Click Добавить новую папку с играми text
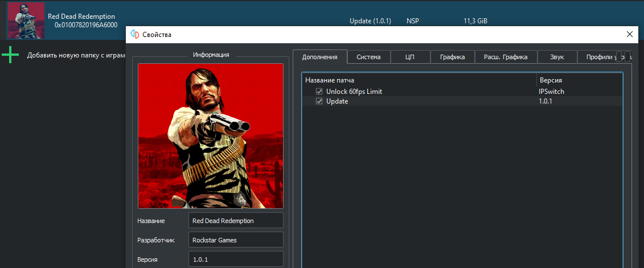 coord(76,55)
